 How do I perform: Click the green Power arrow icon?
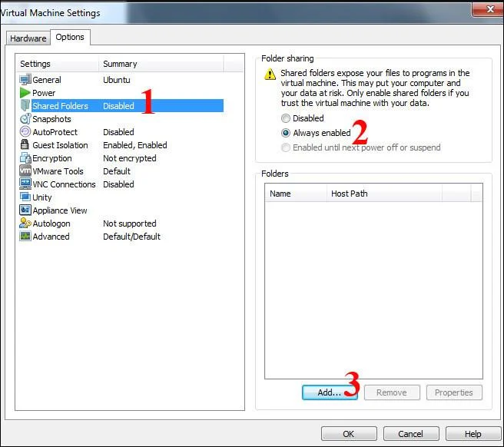(x=25, y=93)
